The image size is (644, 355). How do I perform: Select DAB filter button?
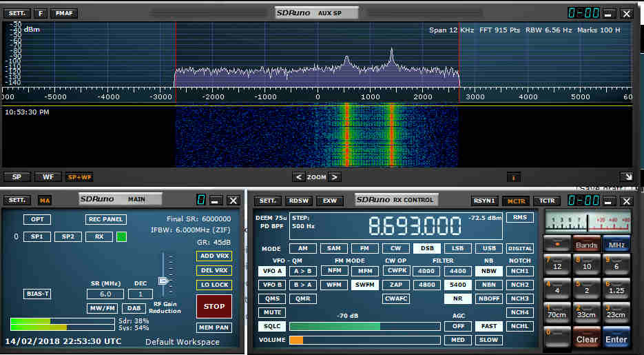pos(134,308)
